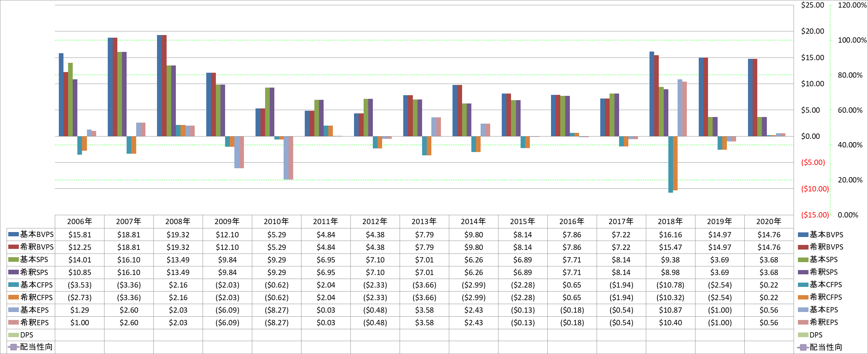
Task: Click the 希釈EPS cell $1.00 for 2006年
Action: click(80, 323)
